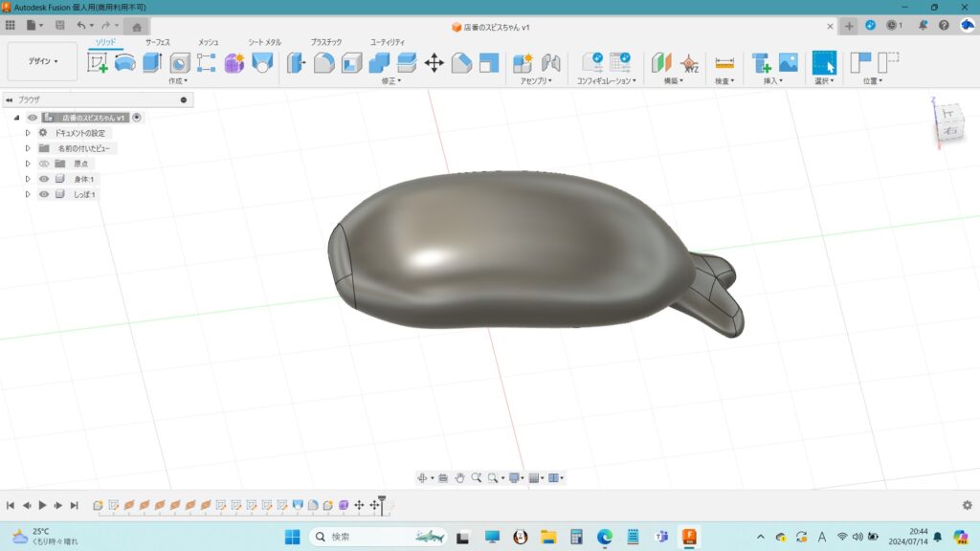980x551 pixels.
Task: Select the Create Form tool
Action: coord(234,63)
